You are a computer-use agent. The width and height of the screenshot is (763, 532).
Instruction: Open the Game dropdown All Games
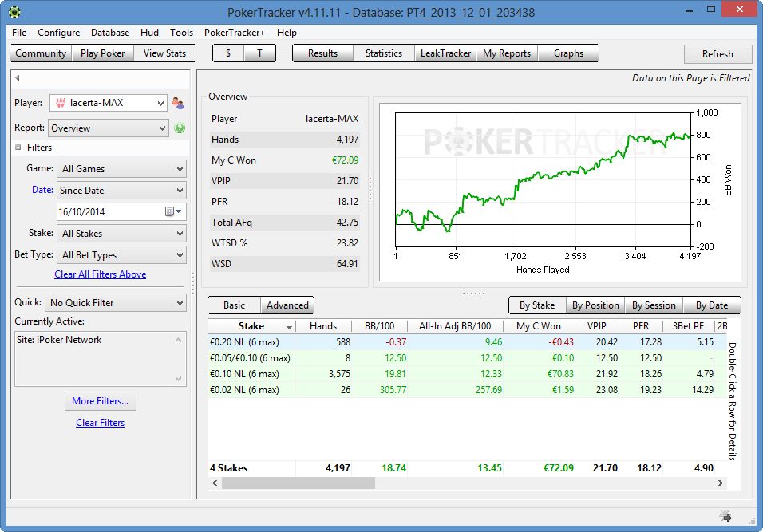[121, 169]
